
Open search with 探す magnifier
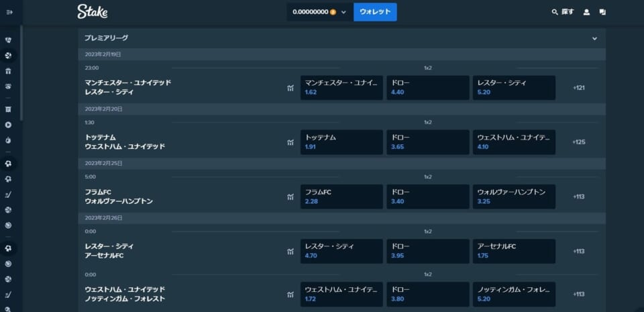click(x=563, y=12)
